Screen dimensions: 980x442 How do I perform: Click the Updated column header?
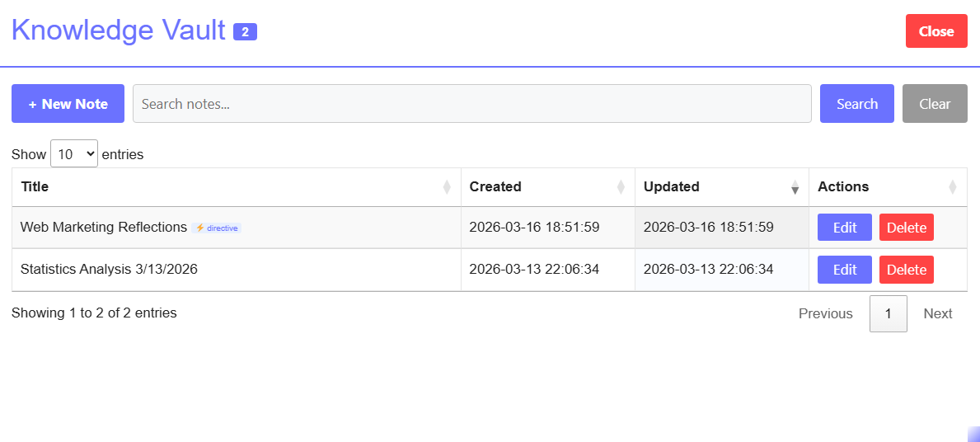point(671,186)
